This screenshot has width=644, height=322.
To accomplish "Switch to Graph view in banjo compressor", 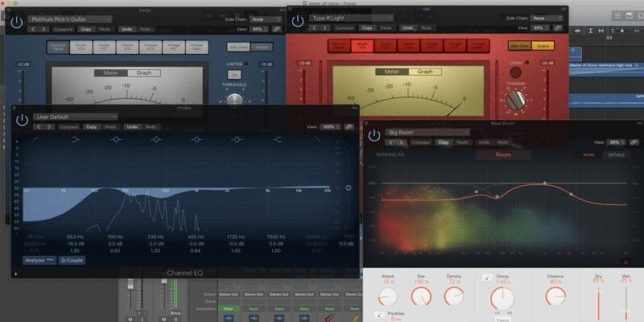I will (x=144, y=72).
